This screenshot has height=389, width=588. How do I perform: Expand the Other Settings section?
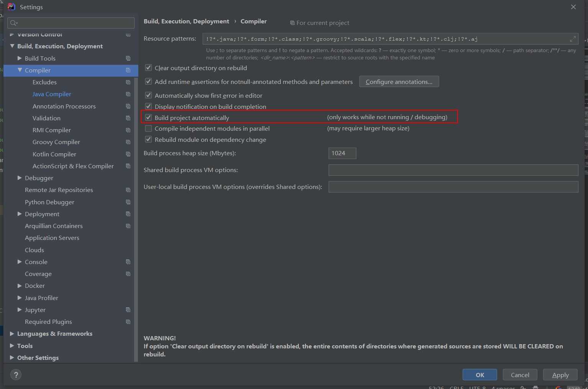(12, 358)
